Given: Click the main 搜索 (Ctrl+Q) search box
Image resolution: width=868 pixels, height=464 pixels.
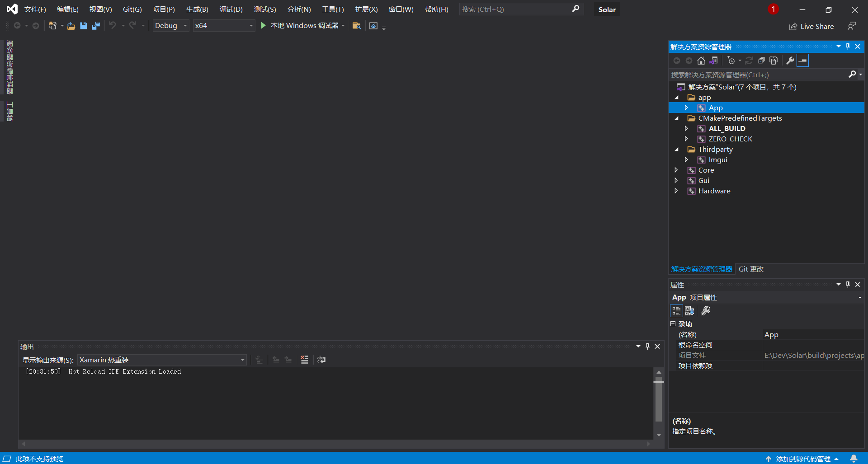Looking at the screenshot, I should point(521,9).
